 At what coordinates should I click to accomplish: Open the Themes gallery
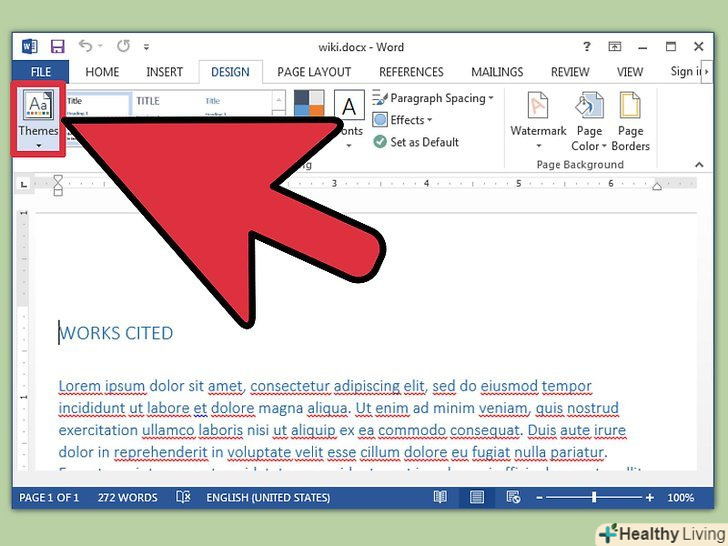38,118
